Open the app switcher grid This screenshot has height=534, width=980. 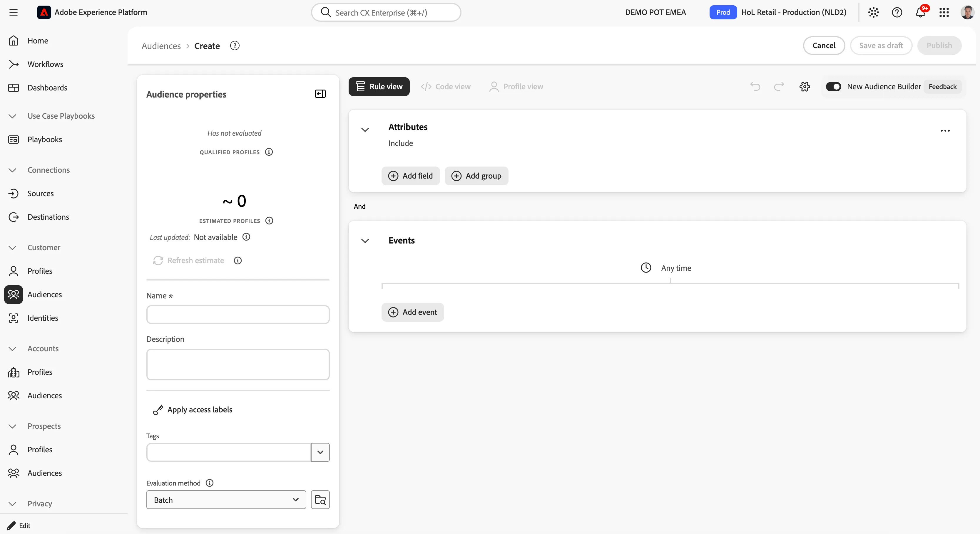point(944,12)
